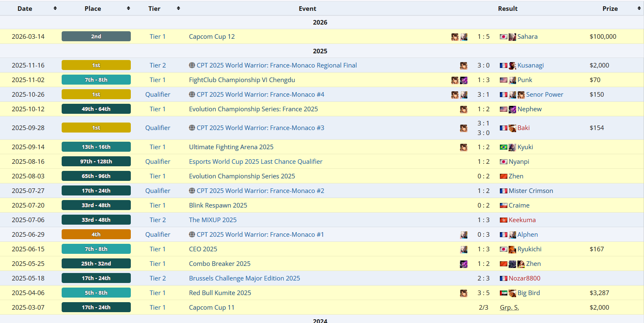
Task: Select the date 2025-11-16
Action: [28, 65]
